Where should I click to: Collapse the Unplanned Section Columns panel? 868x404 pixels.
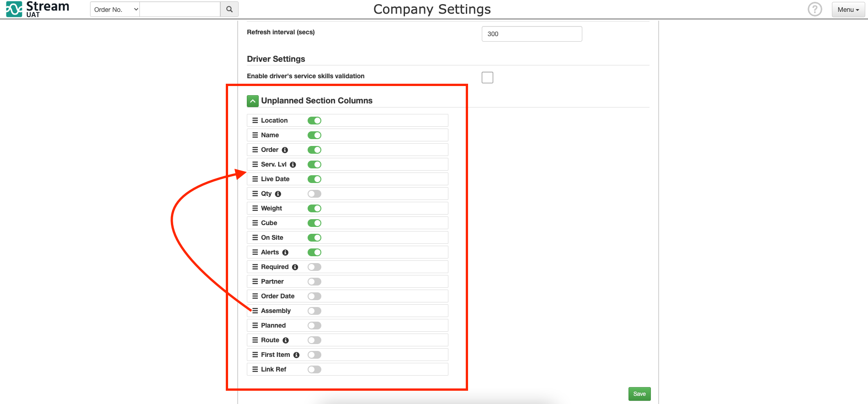252,101
